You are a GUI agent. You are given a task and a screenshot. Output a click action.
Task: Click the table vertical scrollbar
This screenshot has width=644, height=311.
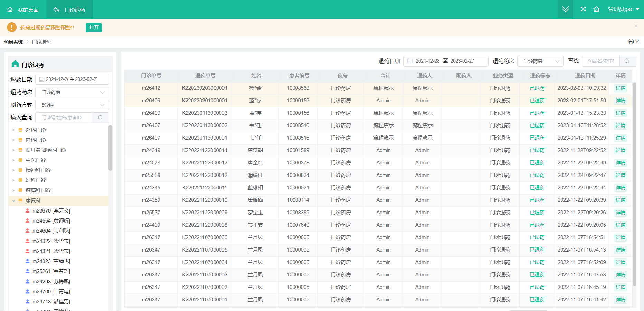[x=634, y=184]
